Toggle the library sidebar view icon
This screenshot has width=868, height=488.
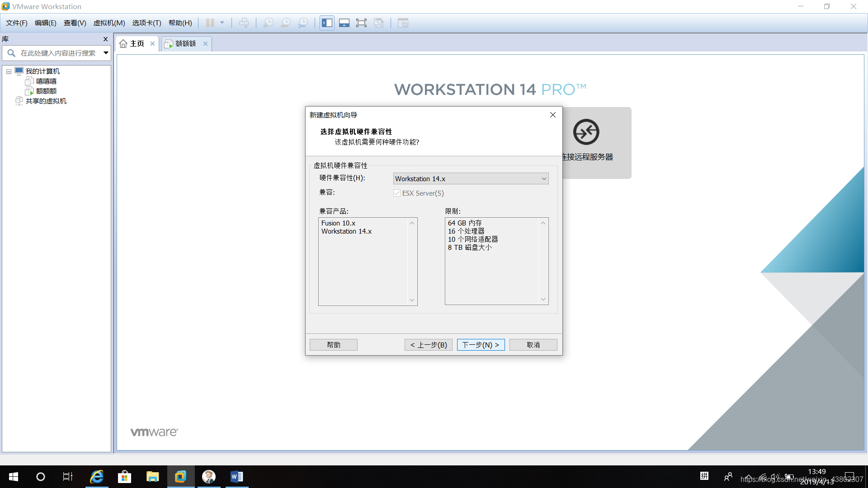click(x=327, y=23)
